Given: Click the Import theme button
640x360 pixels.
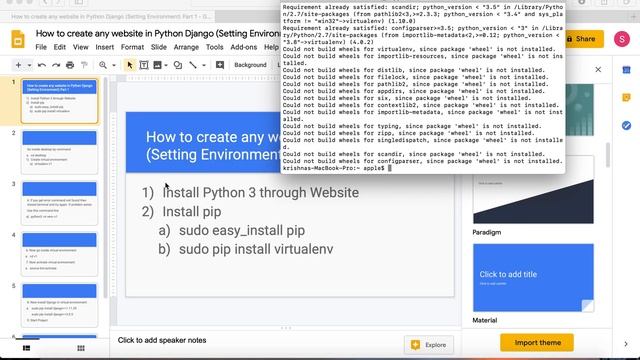Looking at the screenshot, I should click(537, 343).
